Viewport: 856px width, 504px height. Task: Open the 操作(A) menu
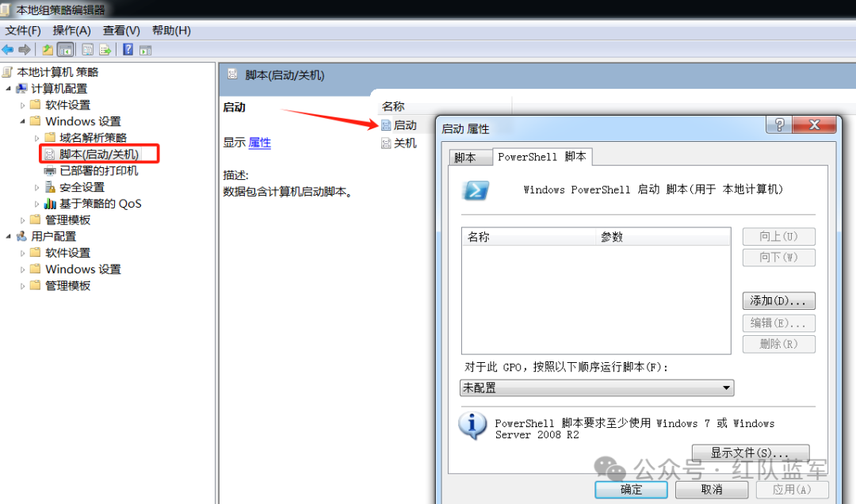tap(71, 31)
